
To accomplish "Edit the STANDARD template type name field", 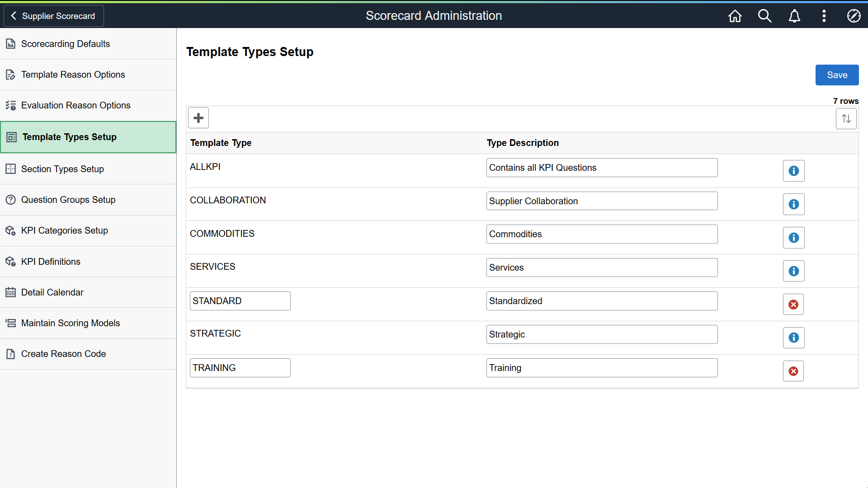I will (240, 301).
